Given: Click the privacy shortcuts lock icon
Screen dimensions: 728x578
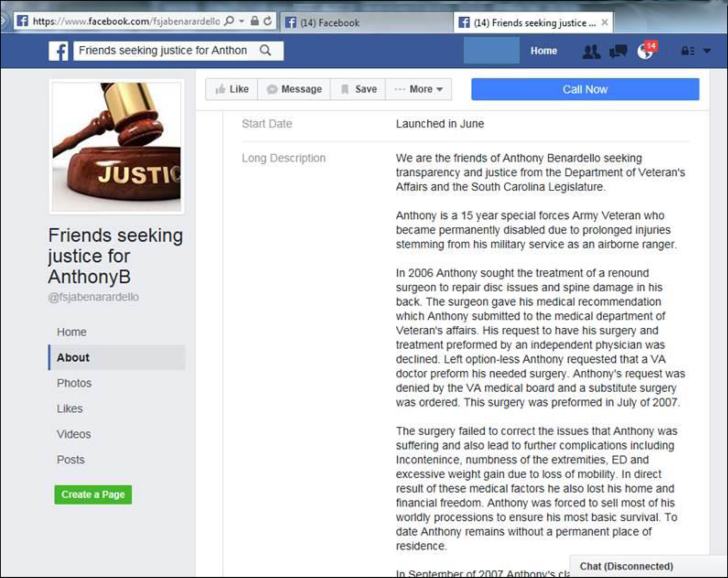Looking at the screenshot, I should [x=688, y=51].
